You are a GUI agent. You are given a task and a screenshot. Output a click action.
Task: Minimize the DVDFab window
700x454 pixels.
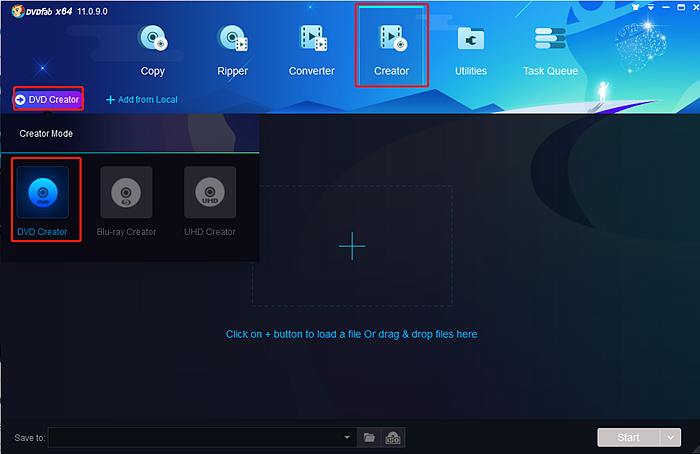[666, 7]
